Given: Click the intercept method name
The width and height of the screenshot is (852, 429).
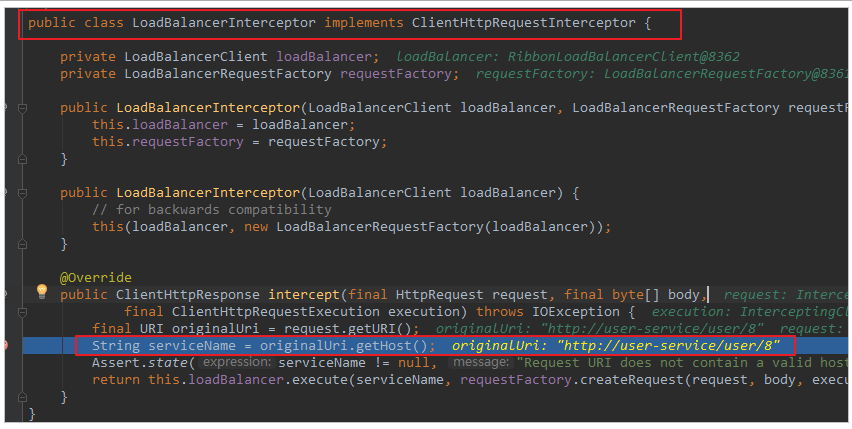Looking at the screenshot, I should coord(304,295).
